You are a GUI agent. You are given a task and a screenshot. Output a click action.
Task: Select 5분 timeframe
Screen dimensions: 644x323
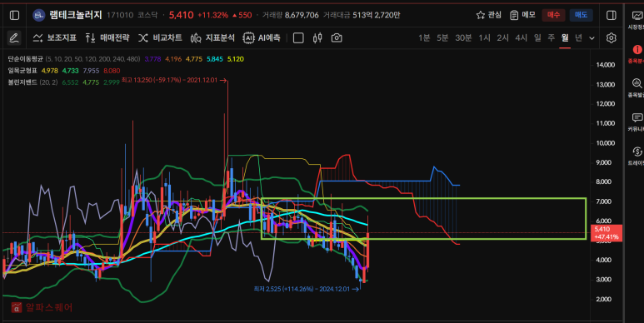coord(442,37)
